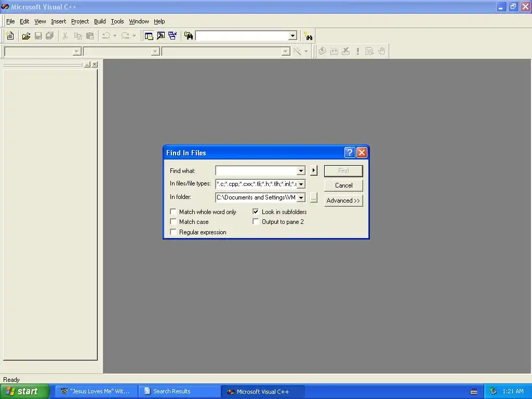The image size is (532, 399).
Task: Enable Output to pane 2 checkbox
Action: [x=256, y=222]
